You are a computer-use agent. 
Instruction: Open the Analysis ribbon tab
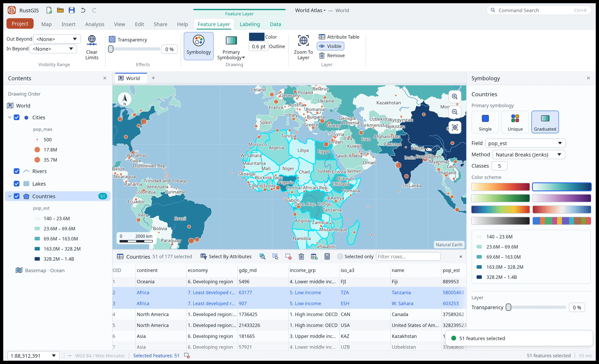[x=95, y=24]
